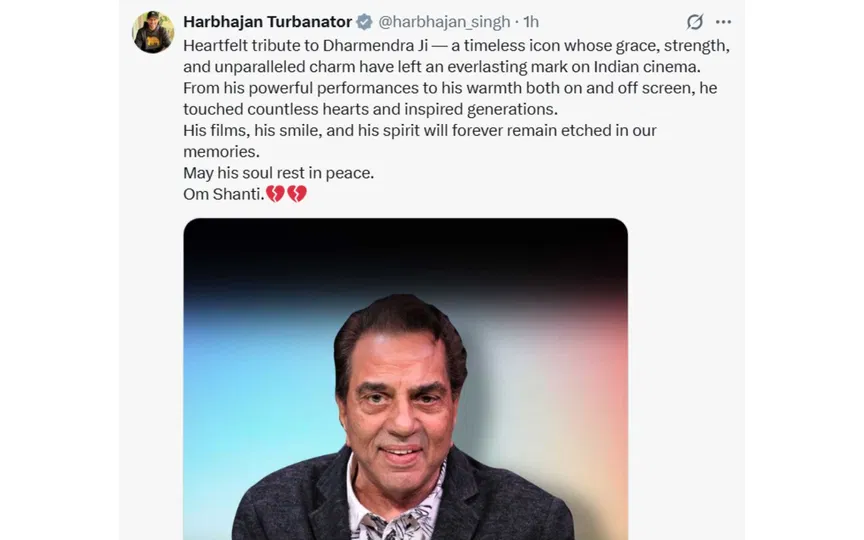Open the three-dot more options menu
Viewport: 864px width, 540px height.
[x=723, y=22]
